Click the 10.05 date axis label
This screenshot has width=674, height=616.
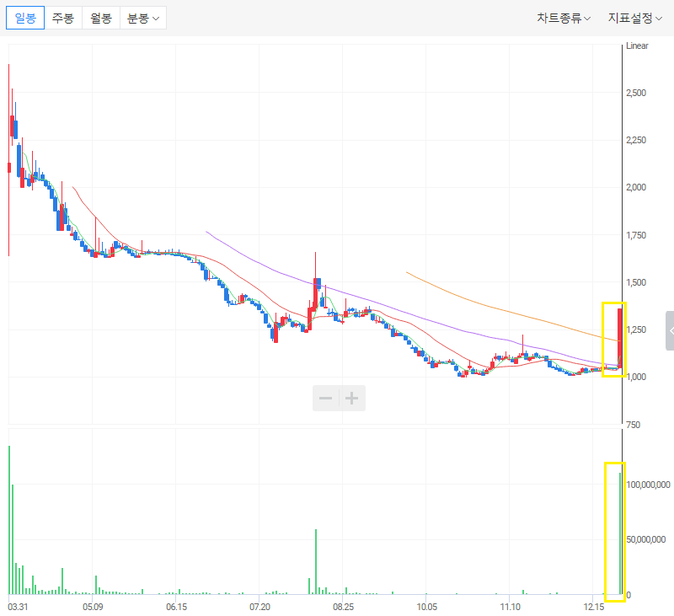click(427, 607)
